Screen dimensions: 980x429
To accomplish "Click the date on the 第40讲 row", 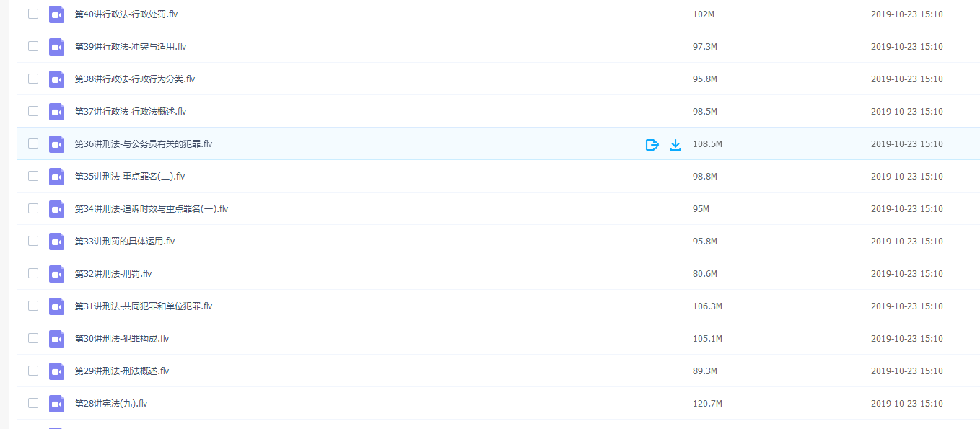I will tap(907, 14).
